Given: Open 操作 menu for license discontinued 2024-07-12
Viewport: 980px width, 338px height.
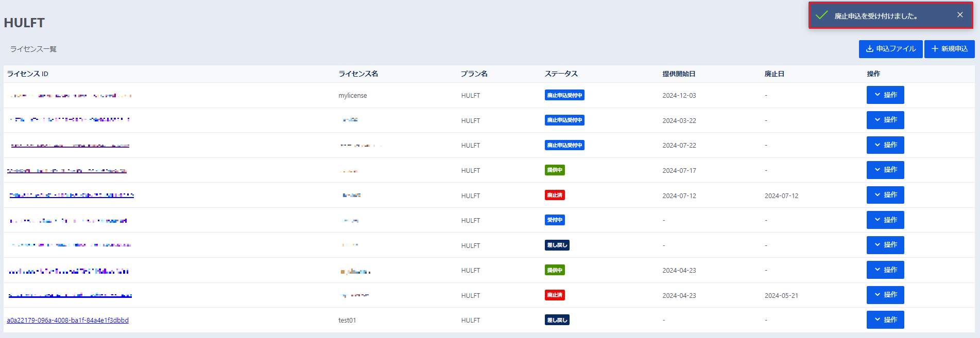Looking at the screenshot, I should [885, 195].
